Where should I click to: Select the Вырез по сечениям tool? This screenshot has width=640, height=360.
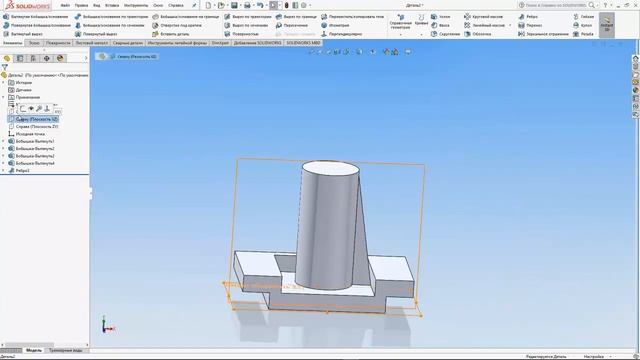click(x=246, y=25)
